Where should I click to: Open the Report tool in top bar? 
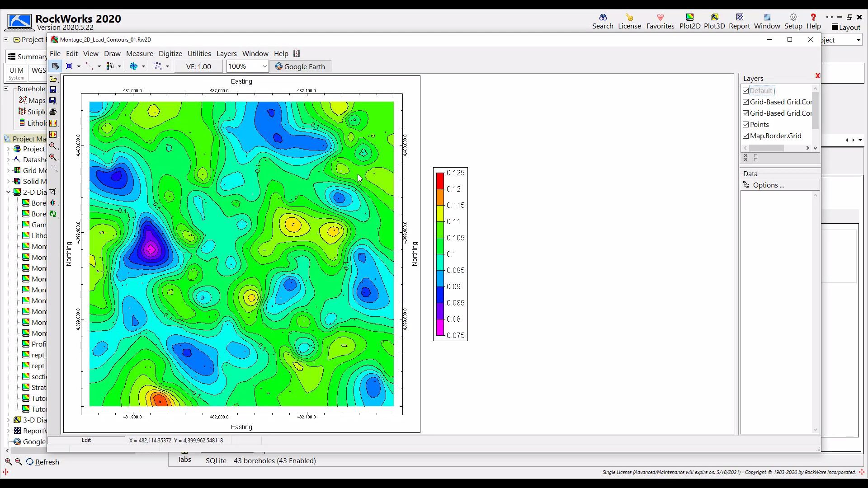(x=740, y=21)
